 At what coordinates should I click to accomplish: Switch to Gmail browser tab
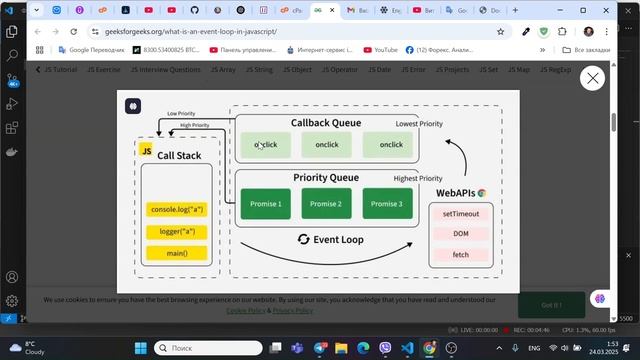coord(357,10)
